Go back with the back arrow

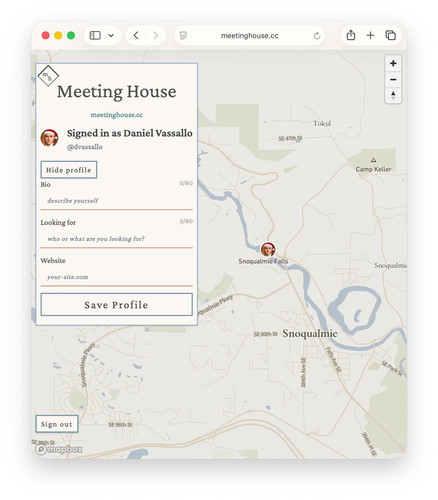coord(136,35)
